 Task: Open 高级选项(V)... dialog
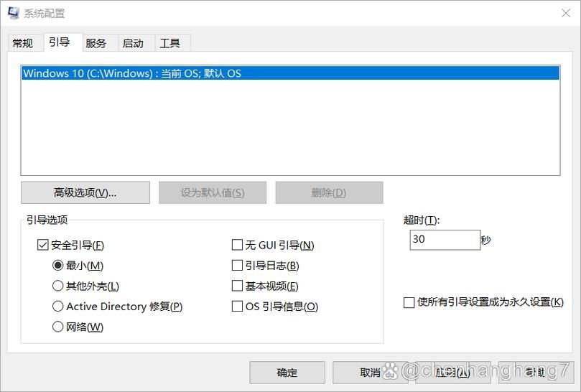tap(85, 192)
